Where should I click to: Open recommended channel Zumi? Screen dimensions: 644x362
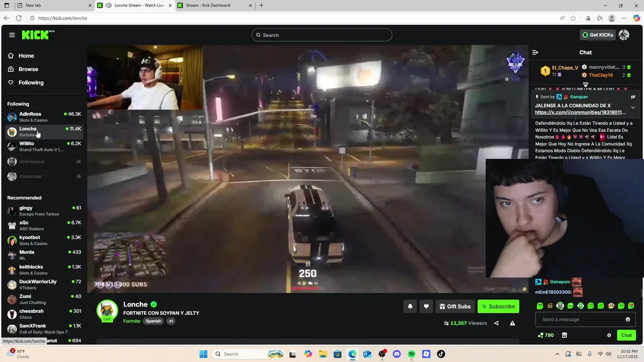[44, 299]
